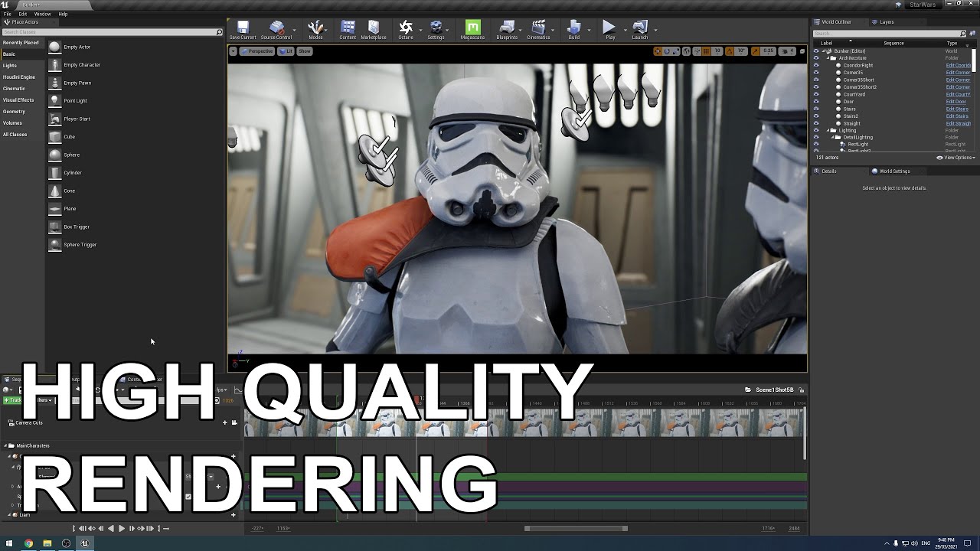Select the Empty Character actor icon
Image resolution: width=980 pixels, height=551 pixels.
pos(54,65)
